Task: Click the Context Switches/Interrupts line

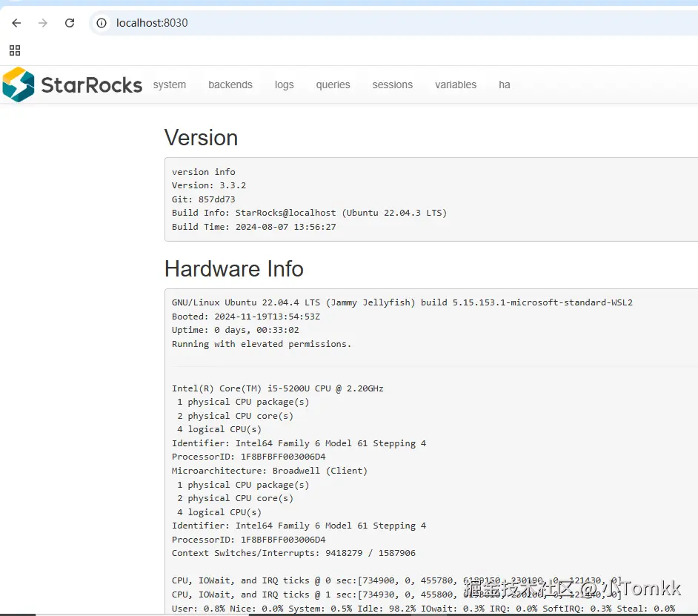Action: click(x=293, y=553)
